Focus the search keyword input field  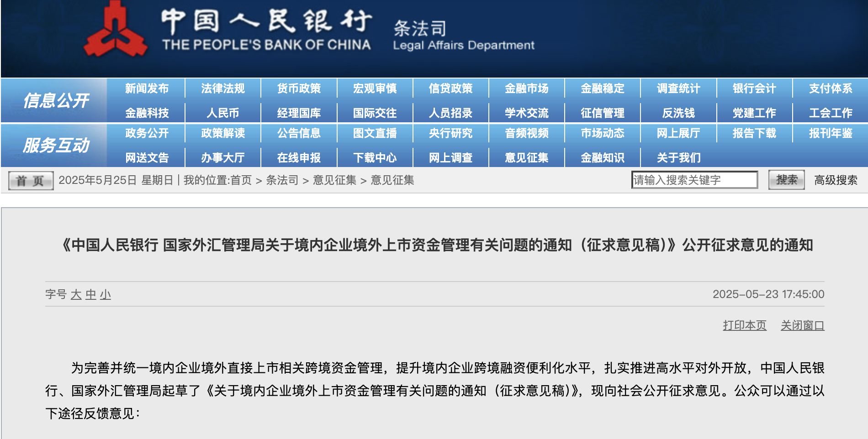694,180
